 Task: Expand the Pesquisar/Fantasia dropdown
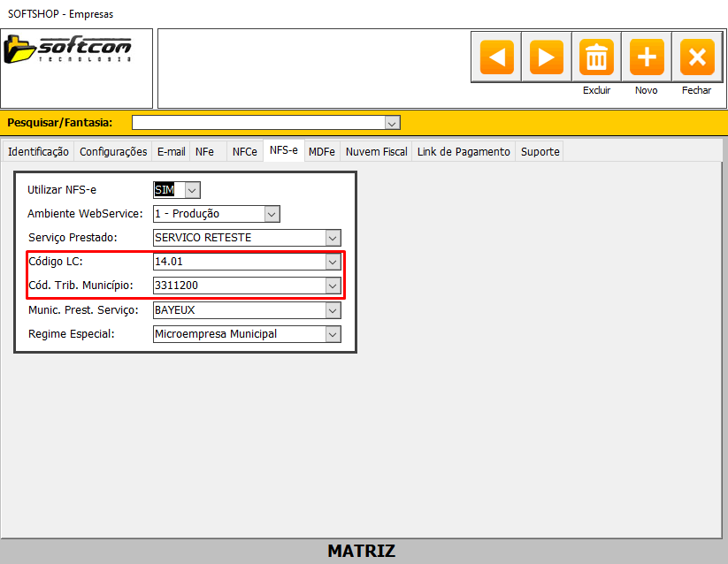coord(393,123)
